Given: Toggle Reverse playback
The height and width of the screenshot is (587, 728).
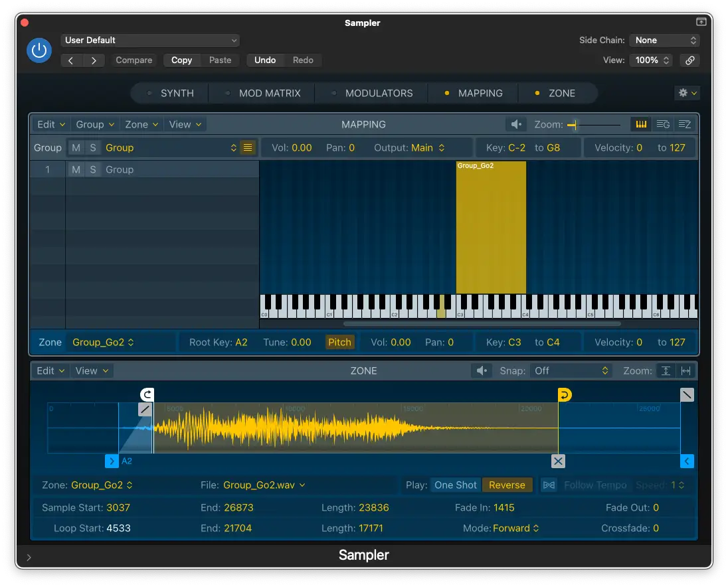Looking at the screenshot, I should [507, 485].
